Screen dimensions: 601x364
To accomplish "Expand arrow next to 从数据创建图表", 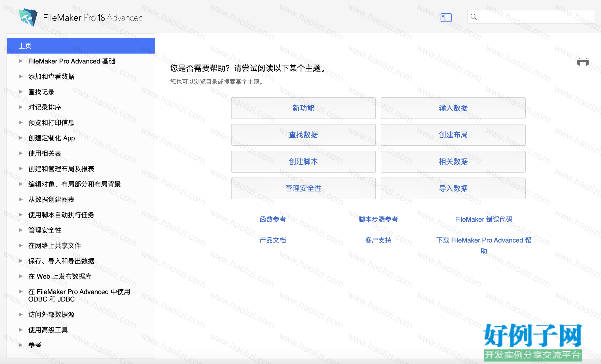I will tap(21, 199).
